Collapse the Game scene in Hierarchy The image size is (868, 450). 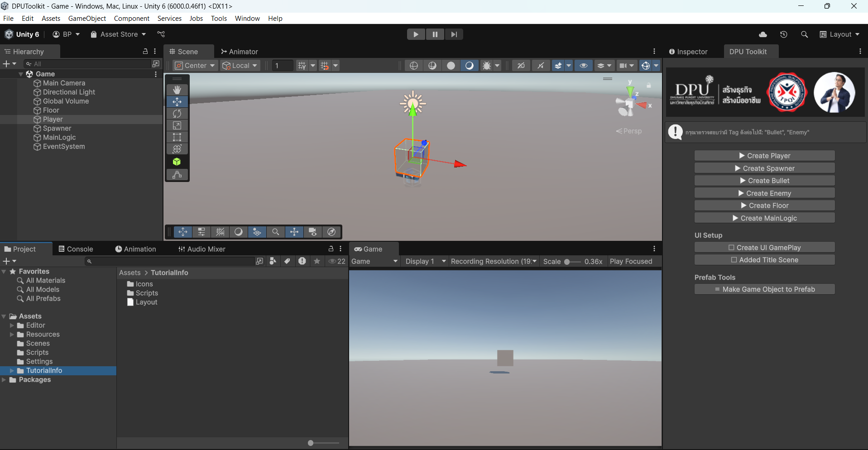(x=21, y=74)
